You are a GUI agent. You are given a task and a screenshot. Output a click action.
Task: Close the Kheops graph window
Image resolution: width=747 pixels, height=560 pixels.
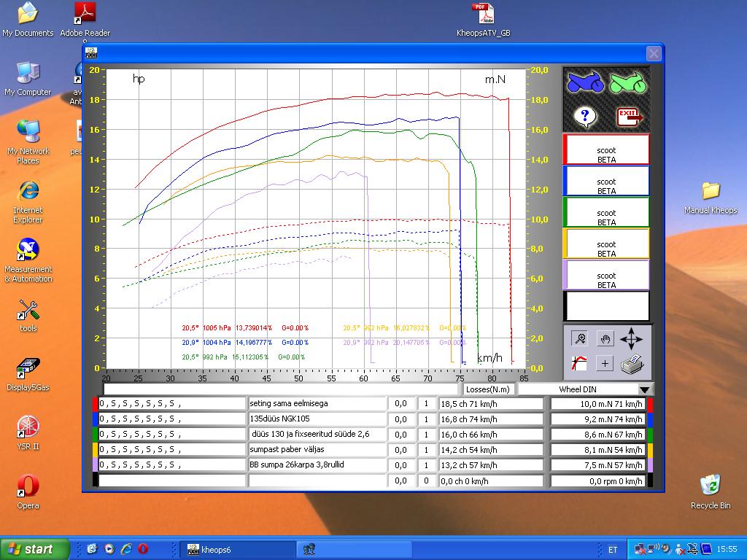(x=654, y=53)
